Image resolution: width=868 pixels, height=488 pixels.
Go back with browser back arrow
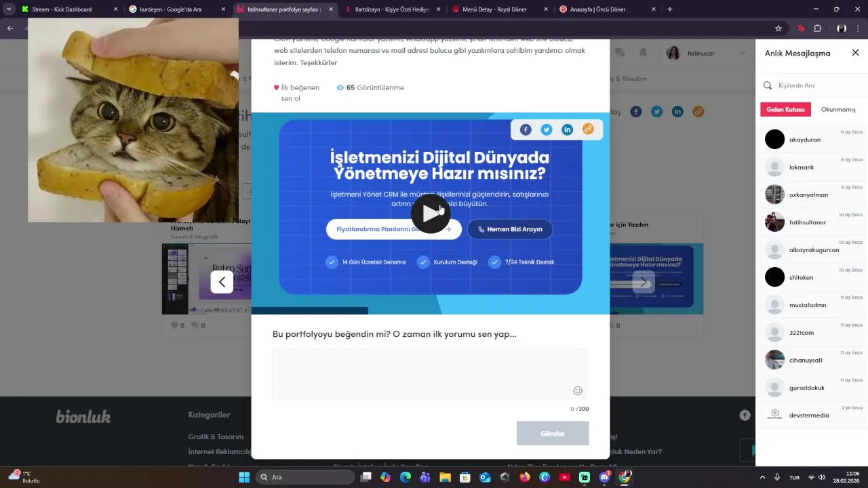tap(9, 28)
